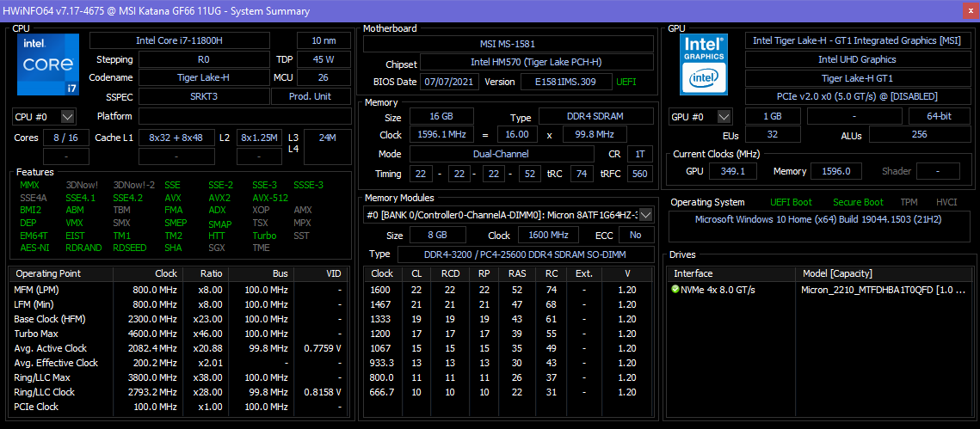Click the memory size 16 GB field

click(x=441, y=117)
